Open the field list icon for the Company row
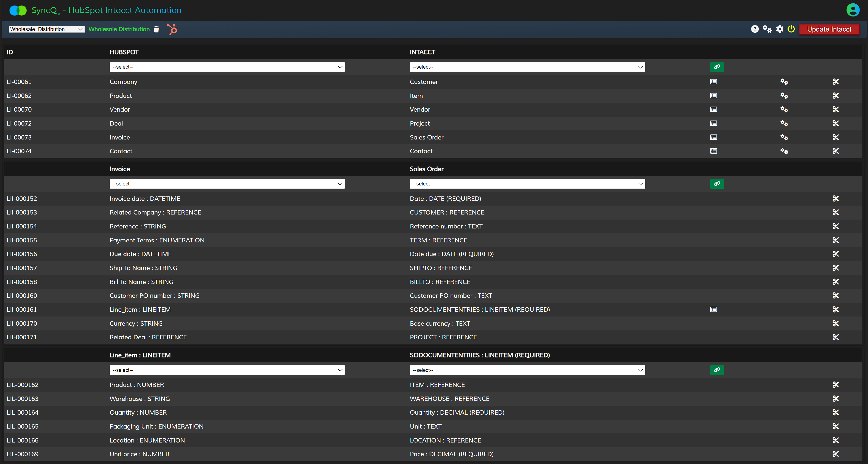 (x=713, y=82)
